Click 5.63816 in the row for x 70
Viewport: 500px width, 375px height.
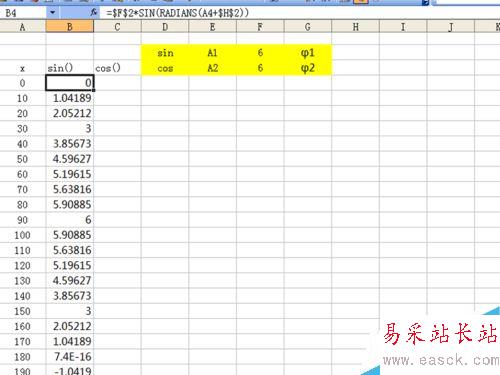point(70,189)
